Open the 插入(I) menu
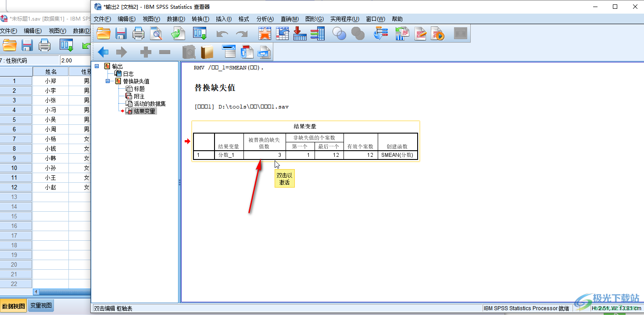 [x=224, y=19]
